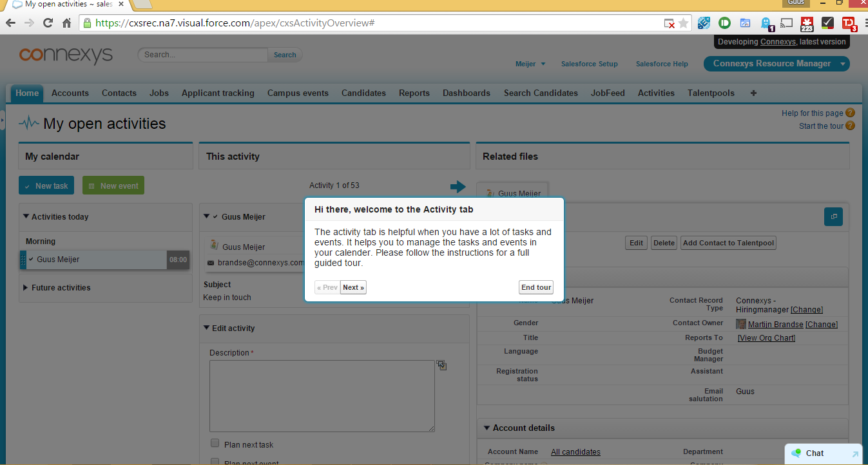Screen dimensions: 868x465
Task: Collapse the Edit activity section
Action: tap(206, 328)
